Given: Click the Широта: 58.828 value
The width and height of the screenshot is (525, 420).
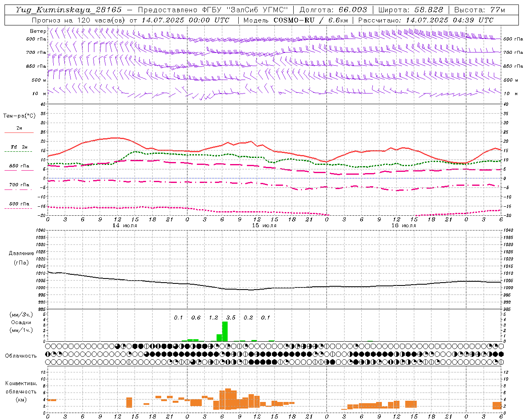Looking at the screenshot, I should (x=411, y=10).
